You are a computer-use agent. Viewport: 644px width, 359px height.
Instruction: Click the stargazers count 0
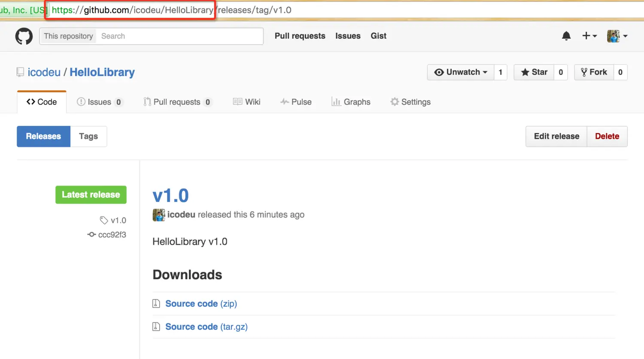click(x=561, y=72)
